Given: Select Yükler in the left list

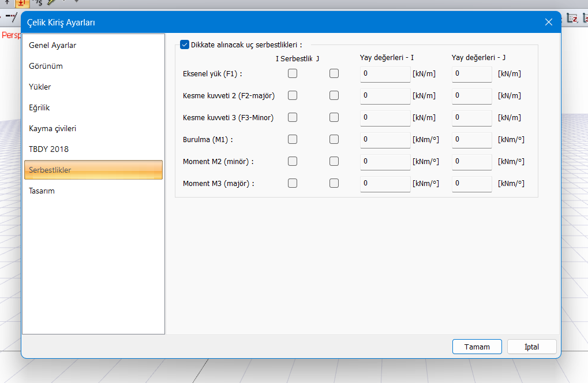Looking at the screenshot, I should coord(40,87).
